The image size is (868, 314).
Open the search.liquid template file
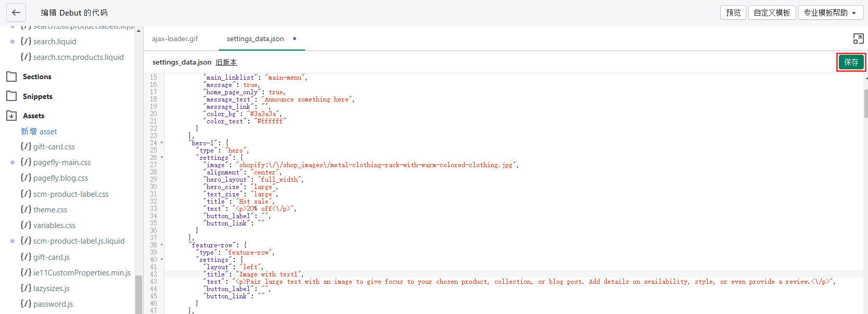click(54, 42)
